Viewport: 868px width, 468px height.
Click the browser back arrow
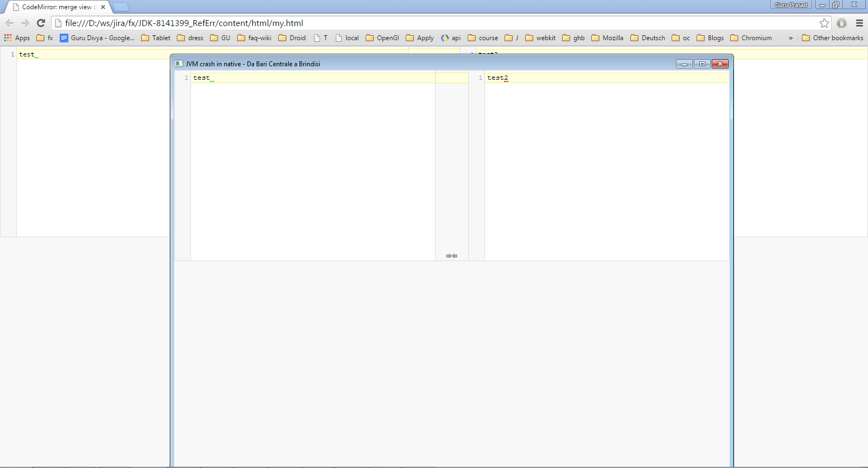click(9, 23)
